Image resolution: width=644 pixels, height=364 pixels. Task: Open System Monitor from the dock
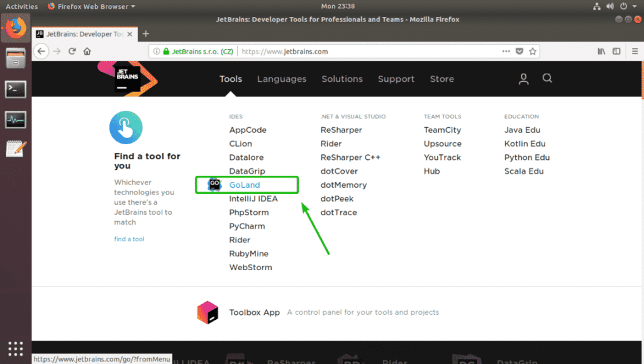coord(16,119)
